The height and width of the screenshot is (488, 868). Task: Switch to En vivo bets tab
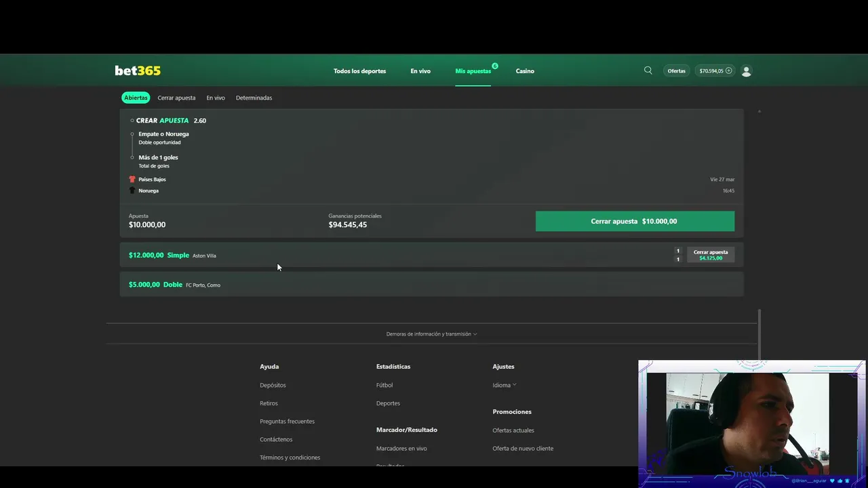(x=216, y=98)
